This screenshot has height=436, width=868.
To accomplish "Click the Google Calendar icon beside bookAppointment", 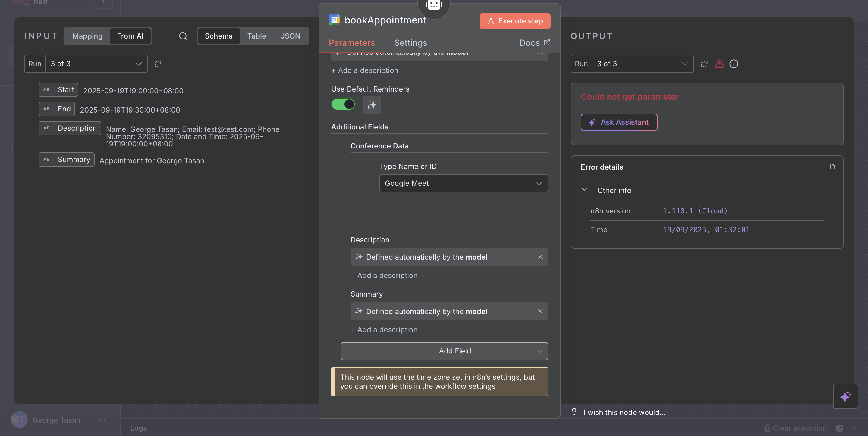I will tap(334, 20).
